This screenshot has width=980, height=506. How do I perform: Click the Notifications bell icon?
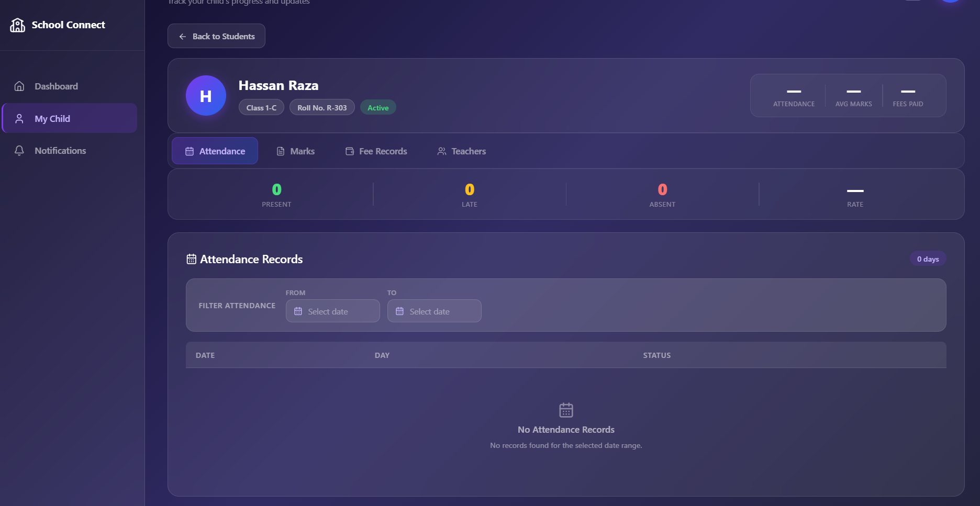pos(19,151)
